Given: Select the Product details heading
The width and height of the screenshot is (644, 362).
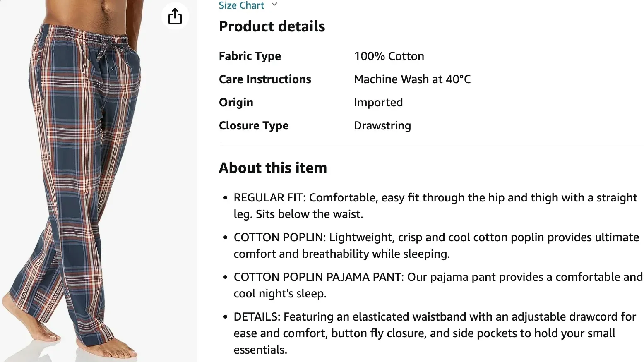Looking at the screenshot, I should click(272, 26).
